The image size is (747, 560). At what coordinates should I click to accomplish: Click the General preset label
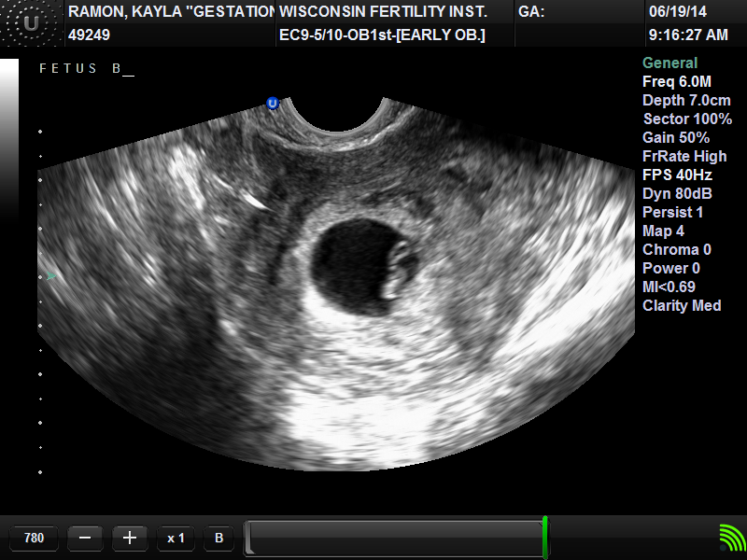tap(669, 63)
